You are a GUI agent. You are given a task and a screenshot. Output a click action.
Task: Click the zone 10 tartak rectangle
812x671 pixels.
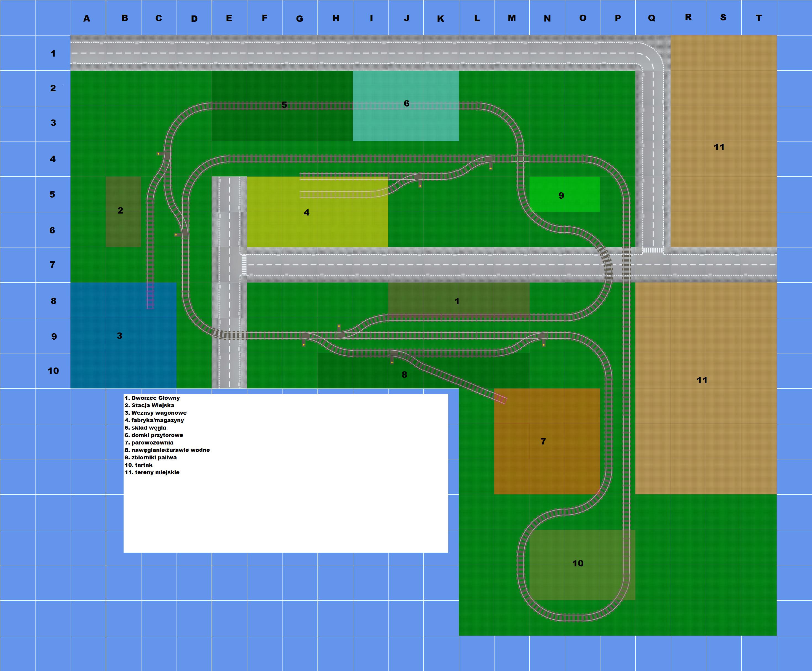click(582, 565)
